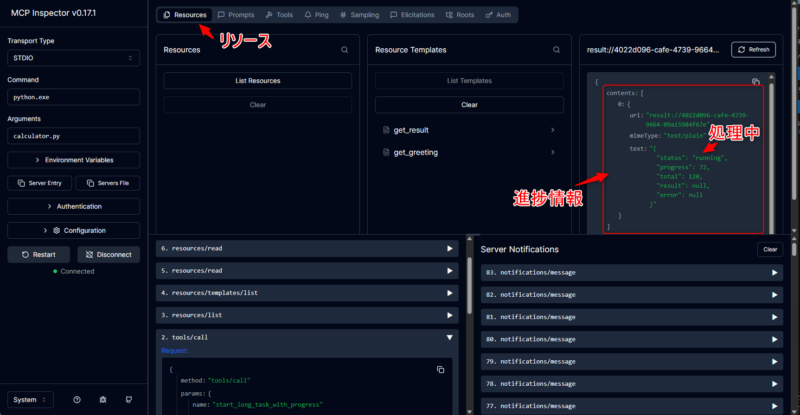Click the search icon in Resource Templates panel
This screenshot has width=800, height=415.
(557, 49)
